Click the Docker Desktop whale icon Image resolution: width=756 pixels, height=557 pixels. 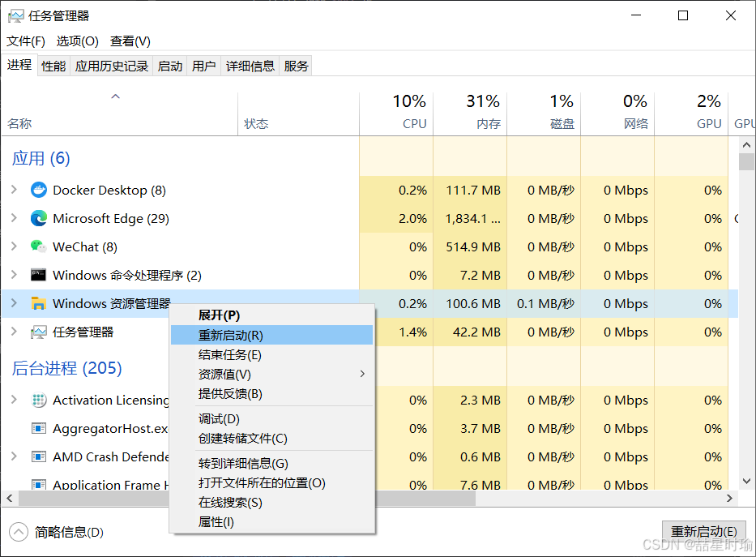39,190
